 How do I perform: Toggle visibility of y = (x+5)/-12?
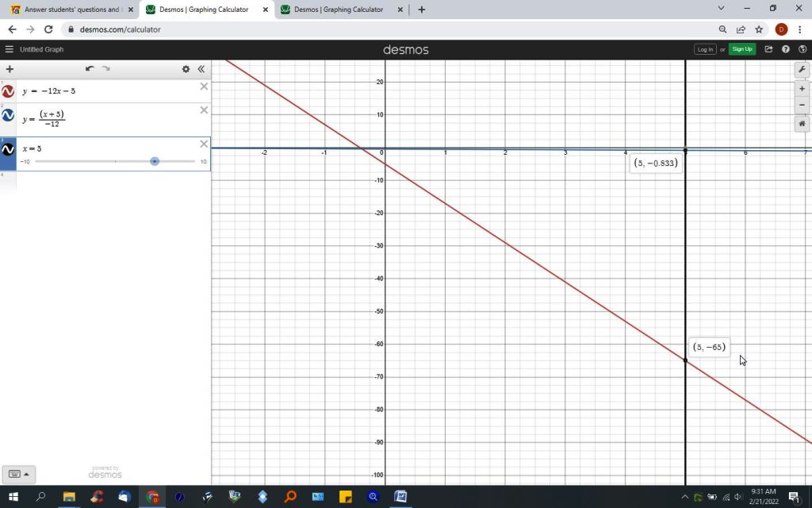tap(8, 115)
